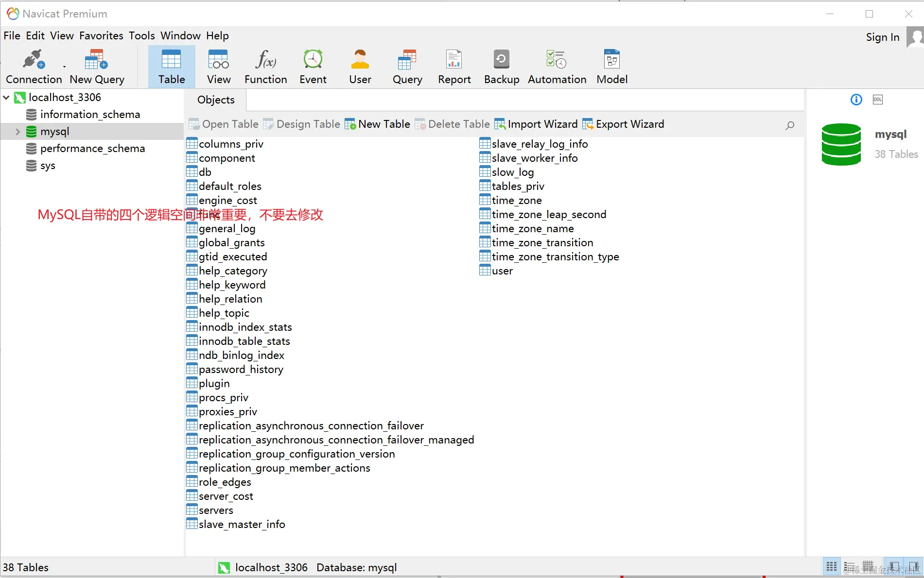Click the search magnifier in object toolbar

(790, 125)
